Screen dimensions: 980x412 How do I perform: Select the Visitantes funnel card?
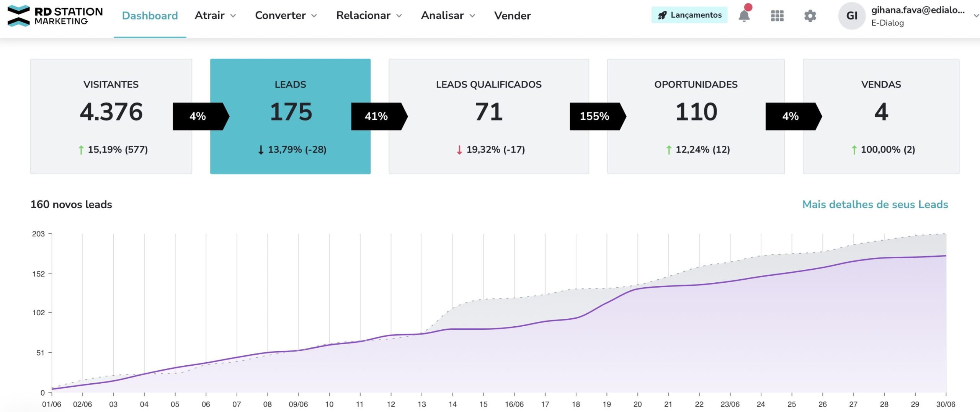(111, 115)
